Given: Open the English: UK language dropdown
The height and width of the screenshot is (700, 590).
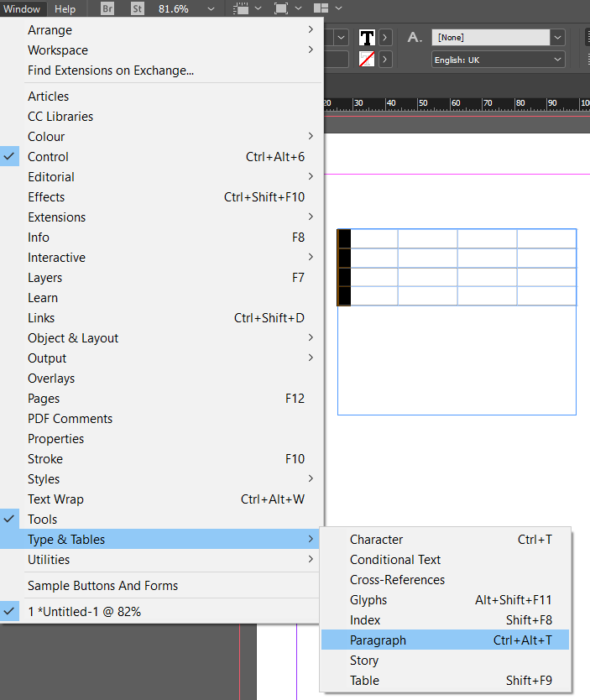Looking at the screenshot, I should [x=498, y=59].
